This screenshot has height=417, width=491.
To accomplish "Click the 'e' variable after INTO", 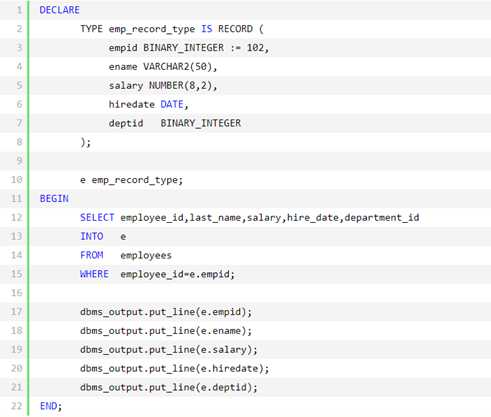I will coord(123,237).
